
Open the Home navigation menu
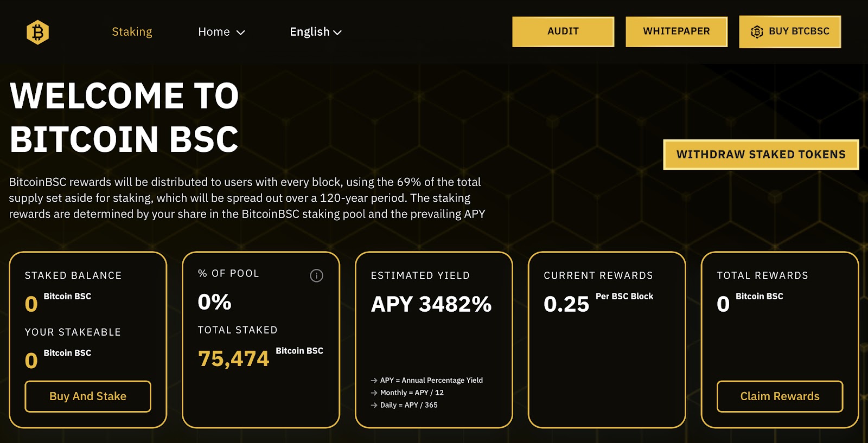pyautogui.click(x=221, y=32)
